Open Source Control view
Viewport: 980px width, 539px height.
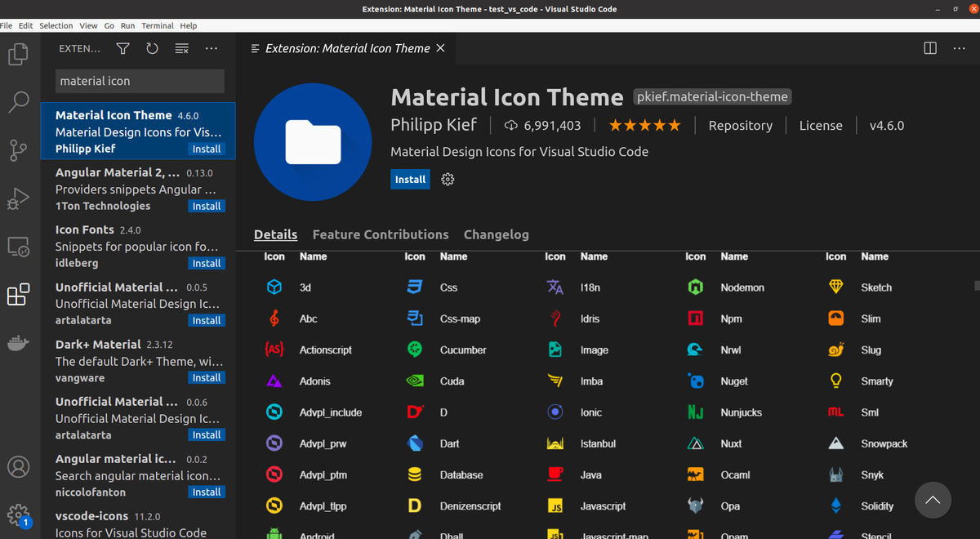18,151
